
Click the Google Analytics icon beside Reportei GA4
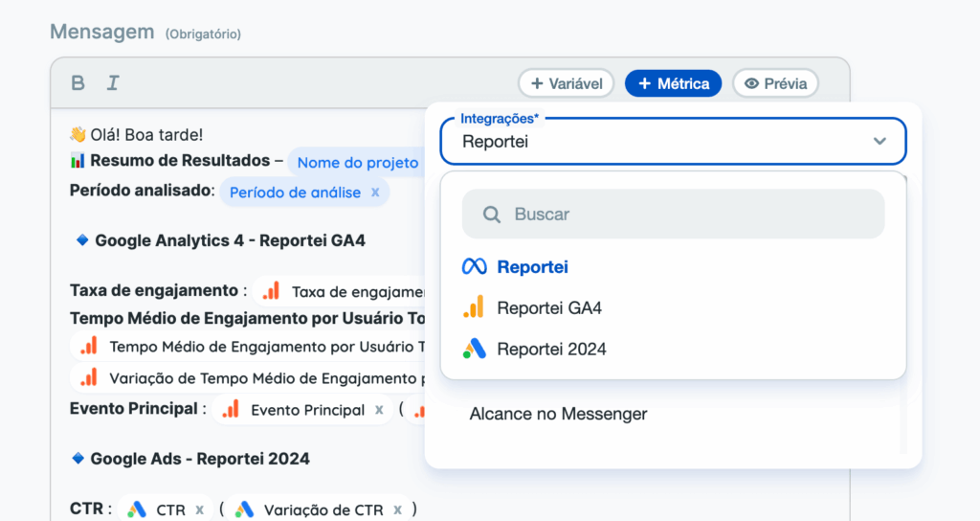pyautogui.click(x=474, y=307)
